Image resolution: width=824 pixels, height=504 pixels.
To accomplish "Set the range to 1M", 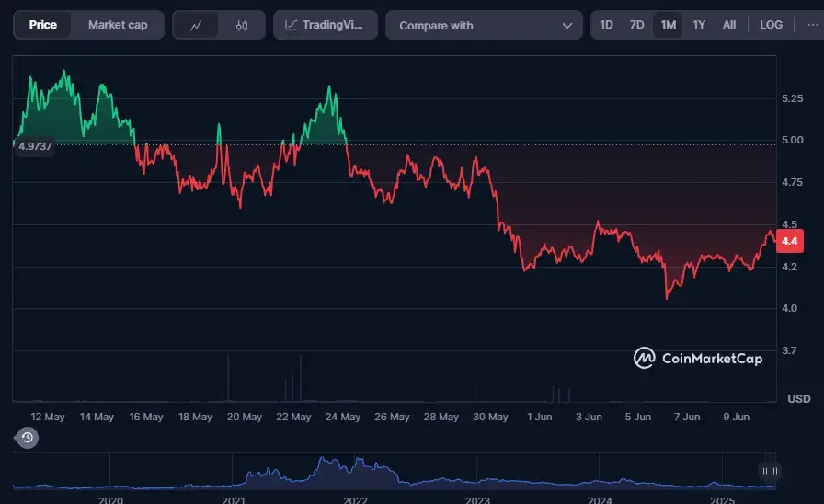I will coord(668,25).
